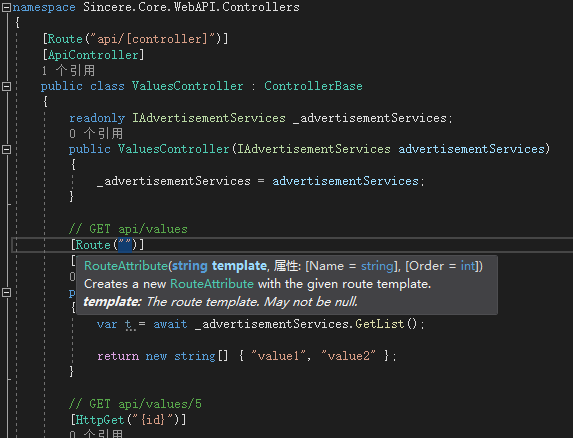Open the '0 个引用' link above constructor
The image size is (573, 438).
tap(96, 134)
